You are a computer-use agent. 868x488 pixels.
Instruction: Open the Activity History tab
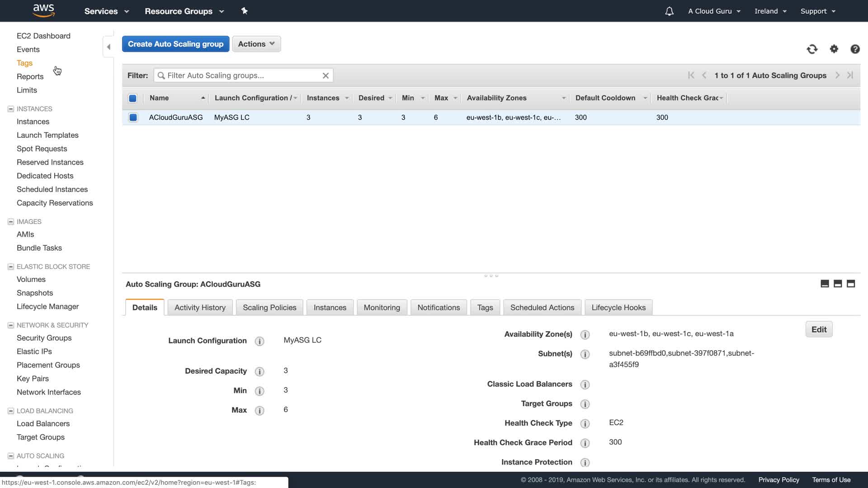click(200, 308)
